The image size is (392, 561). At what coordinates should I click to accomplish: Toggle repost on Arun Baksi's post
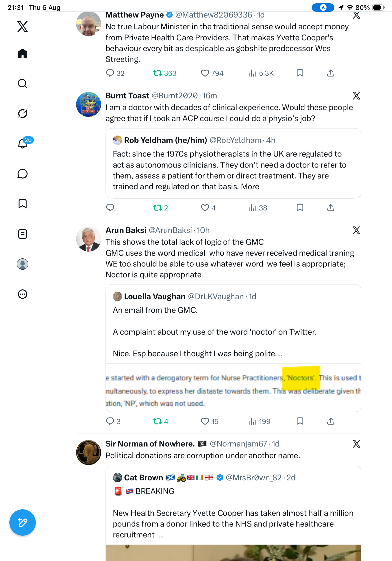(161, 421)
